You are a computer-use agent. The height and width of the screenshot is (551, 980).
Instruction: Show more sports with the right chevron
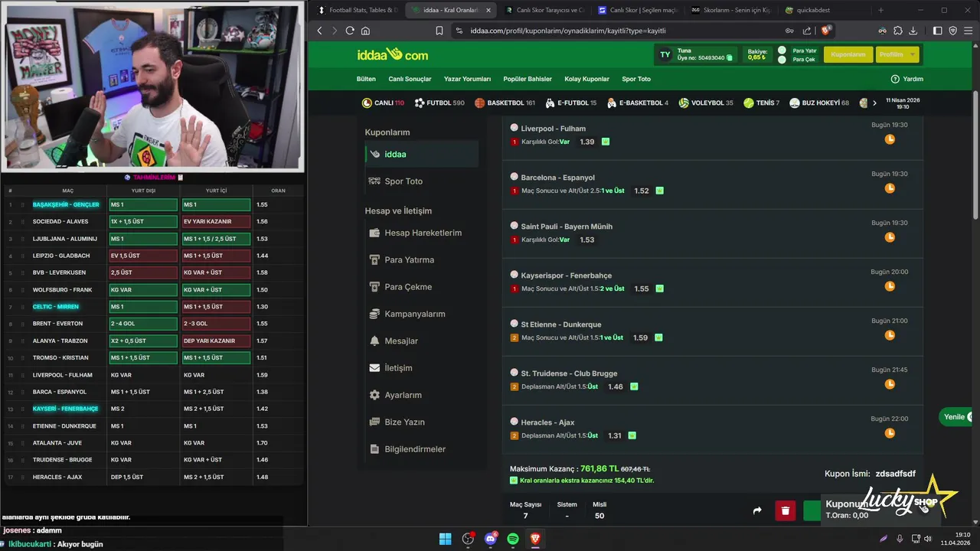[874, 103]
